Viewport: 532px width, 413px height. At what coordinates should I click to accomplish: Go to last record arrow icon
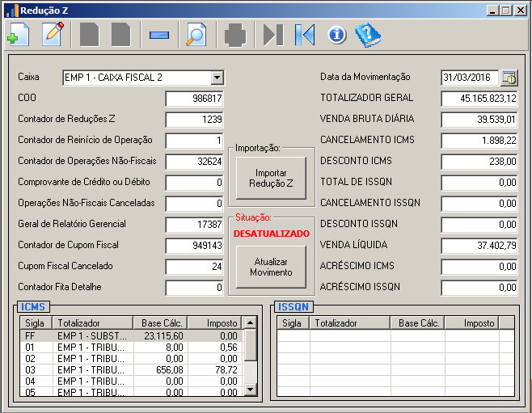pos(273,34)
